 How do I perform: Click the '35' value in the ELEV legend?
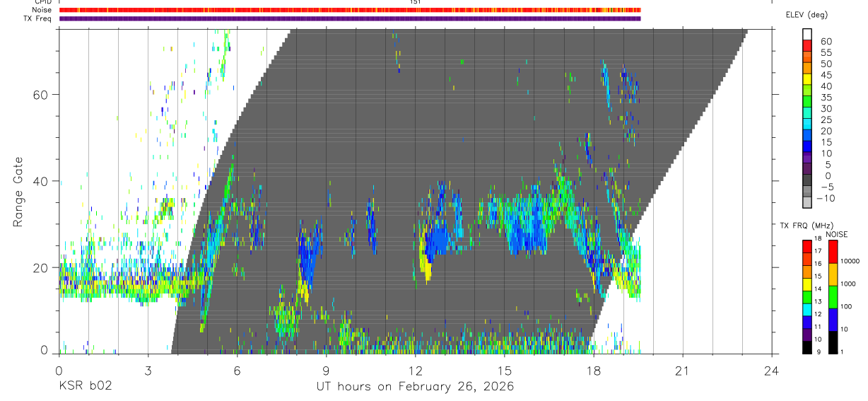(x=825, y=97)
